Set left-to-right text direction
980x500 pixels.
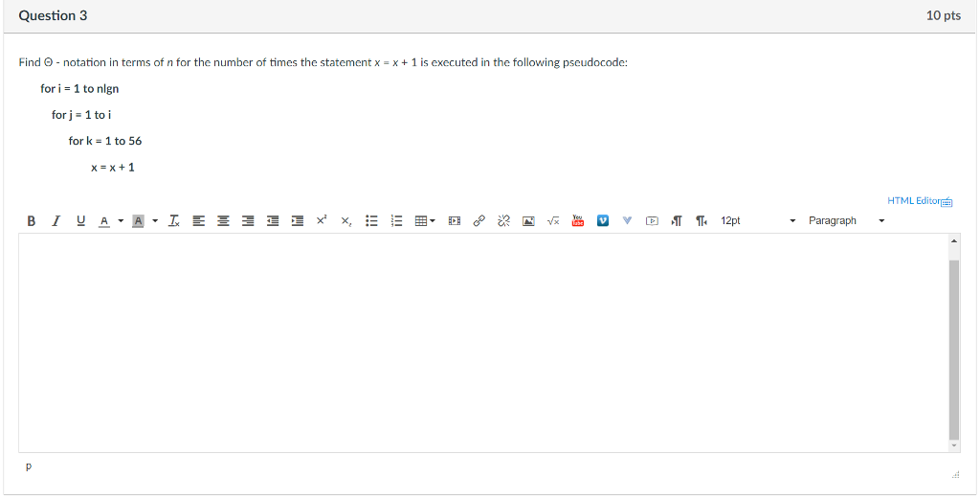point(677,221)
